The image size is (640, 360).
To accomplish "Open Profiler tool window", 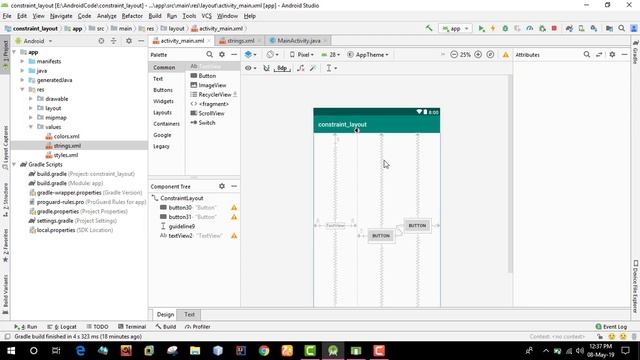I will [x=197, y=327].
